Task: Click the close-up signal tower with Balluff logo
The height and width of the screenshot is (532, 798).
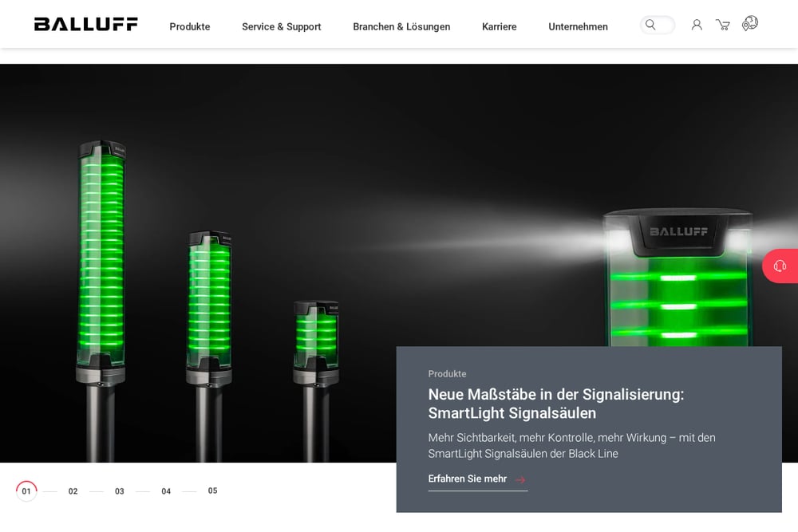Action: coord(678,278)
